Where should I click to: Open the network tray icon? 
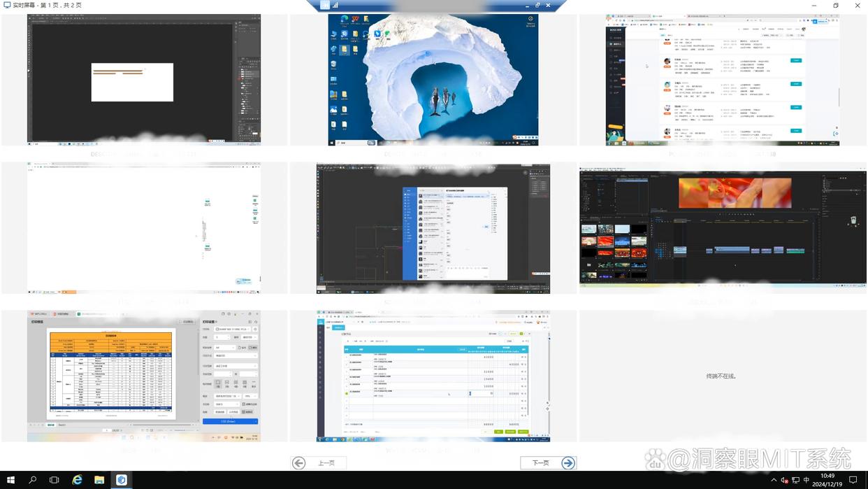pos(795,481)
